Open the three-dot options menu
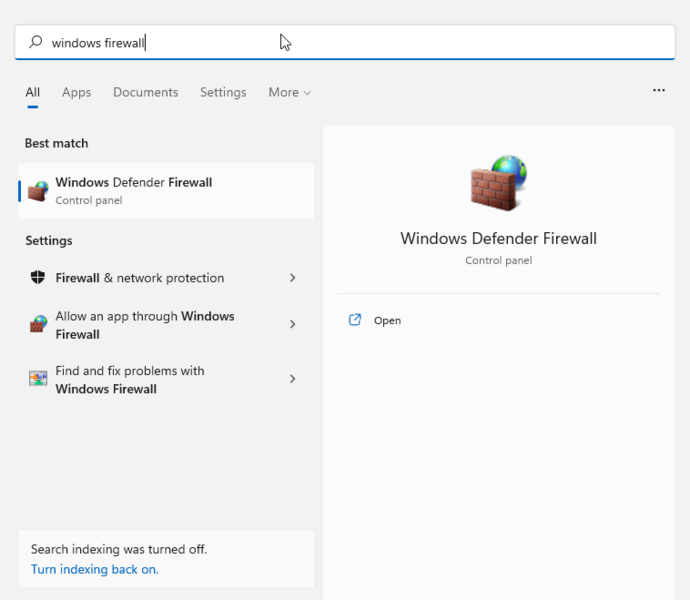This screenshot has height=600, width=690. pyautogui.click(x=659, y=90)
